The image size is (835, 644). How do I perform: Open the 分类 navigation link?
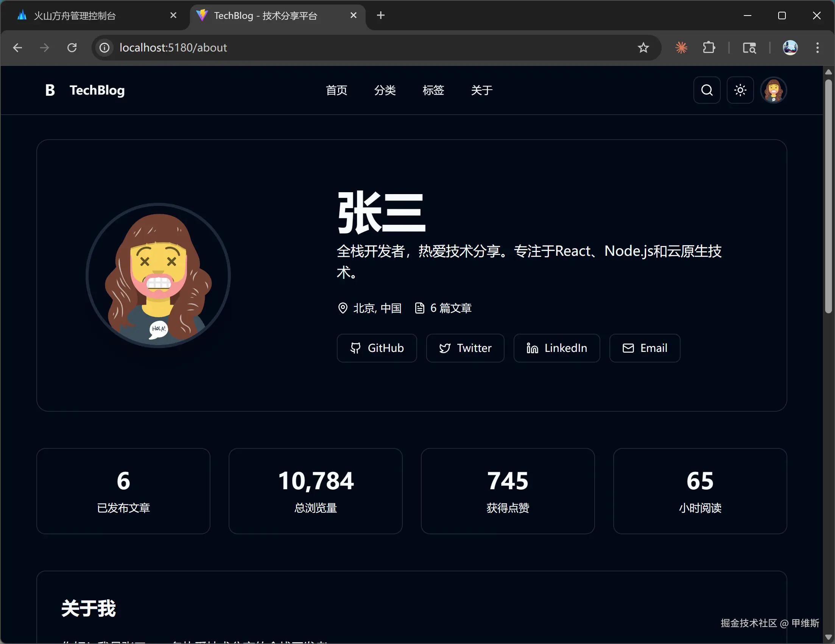click(385, 90)
